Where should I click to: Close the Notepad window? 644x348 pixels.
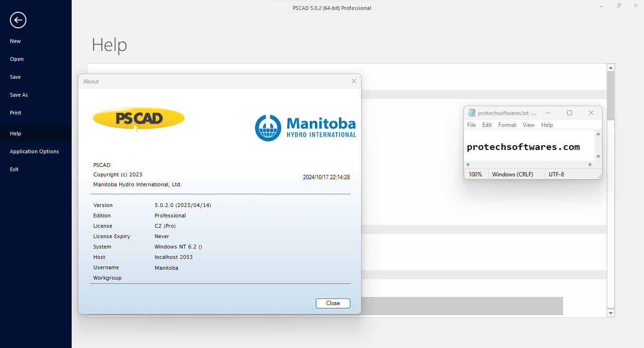click(x=591, y=113)
